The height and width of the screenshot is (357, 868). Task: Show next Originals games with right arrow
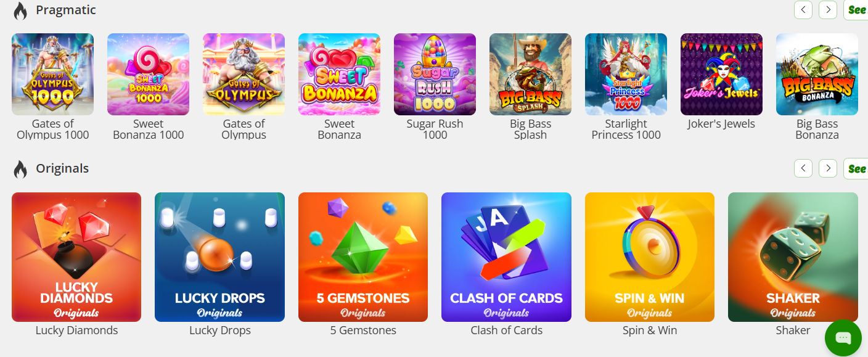pos(827,168)
